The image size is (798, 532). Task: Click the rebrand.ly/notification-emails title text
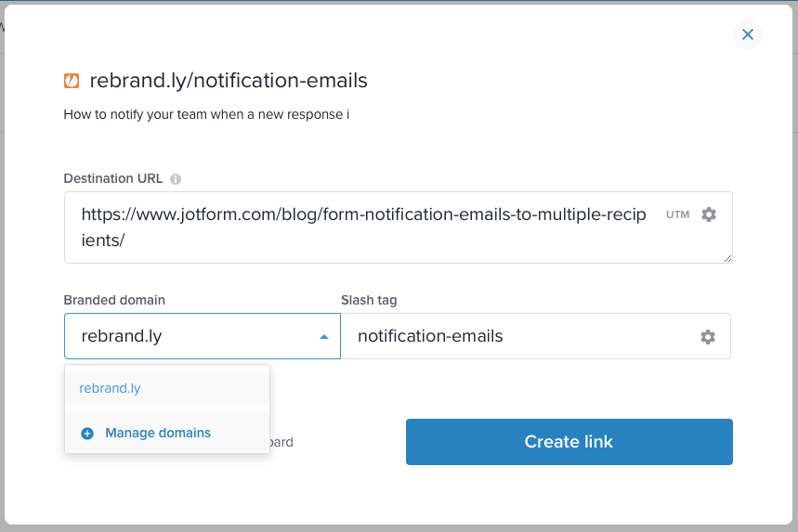(229, 81)
